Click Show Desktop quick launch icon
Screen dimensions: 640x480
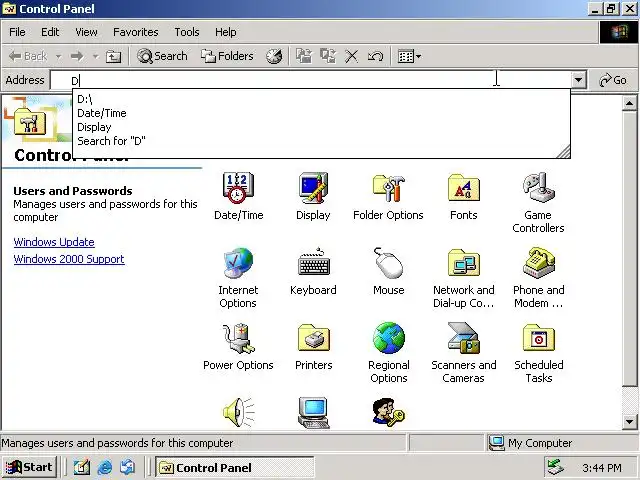82,467
